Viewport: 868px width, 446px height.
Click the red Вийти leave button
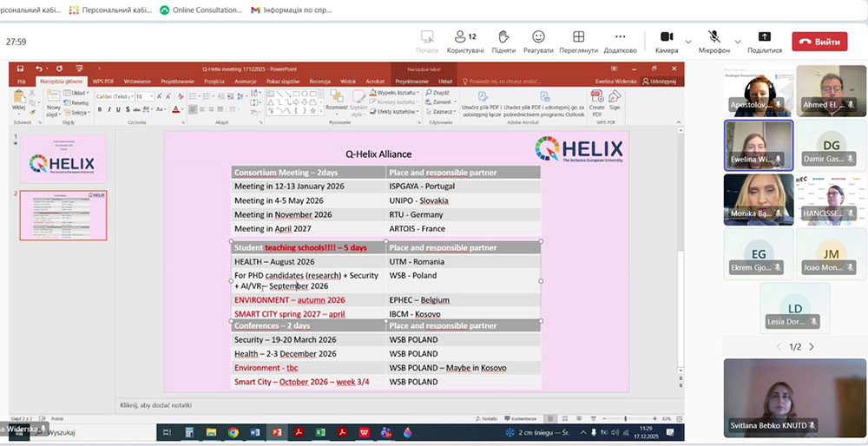[819, 42]
